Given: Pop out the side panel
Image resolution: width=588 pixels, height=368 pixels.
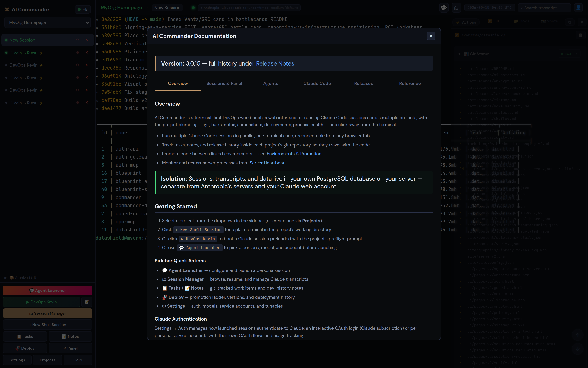Looking at the screenshot, I should [570, 22].
